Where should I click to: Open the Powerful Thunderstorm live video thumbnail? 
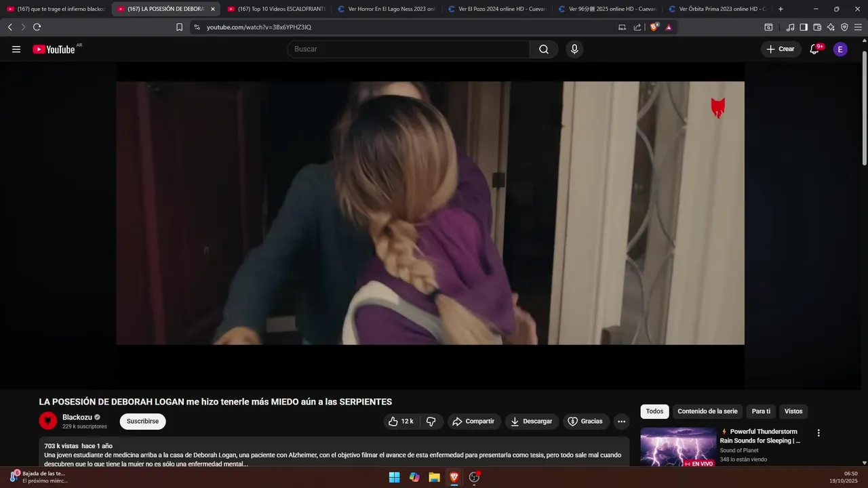click(x=678, y=447)
